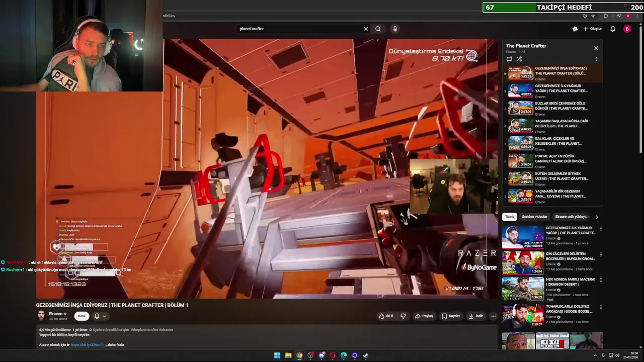
Task: Select playlist item 'BALIKLAR, ÇİÇEKLER VE KELEBEKLER'
Action: [x=553, y=144]
